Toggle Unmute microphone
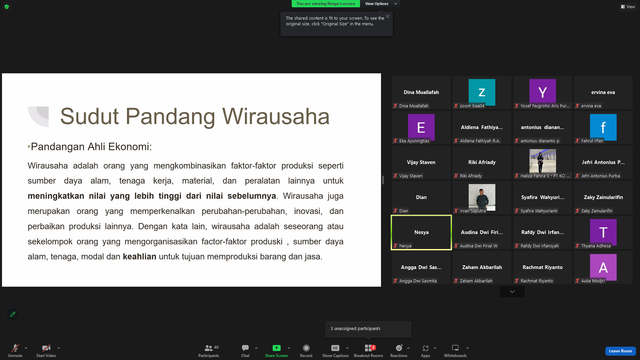The image size is (640, 360). (x=15, y=350)
